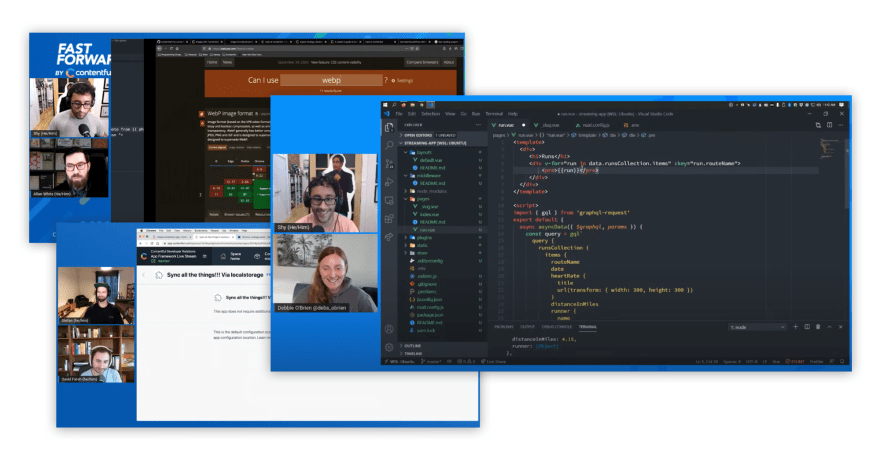Click Windows Start button in taskbar
Viewport: 880px width, 457px height.
click(x=386, y=105)
